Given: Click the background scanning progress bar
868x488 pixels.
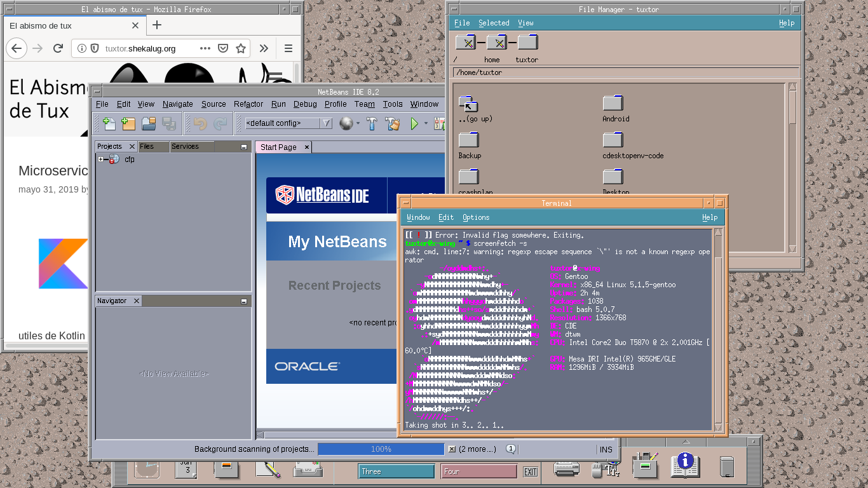Looking at the screenshot, I should tap(381, 449).
